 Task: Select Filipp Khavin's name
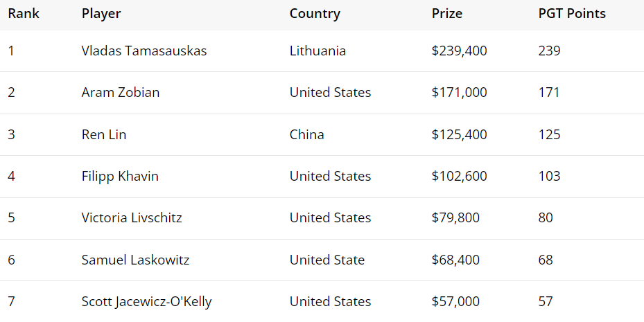point(120,176)
